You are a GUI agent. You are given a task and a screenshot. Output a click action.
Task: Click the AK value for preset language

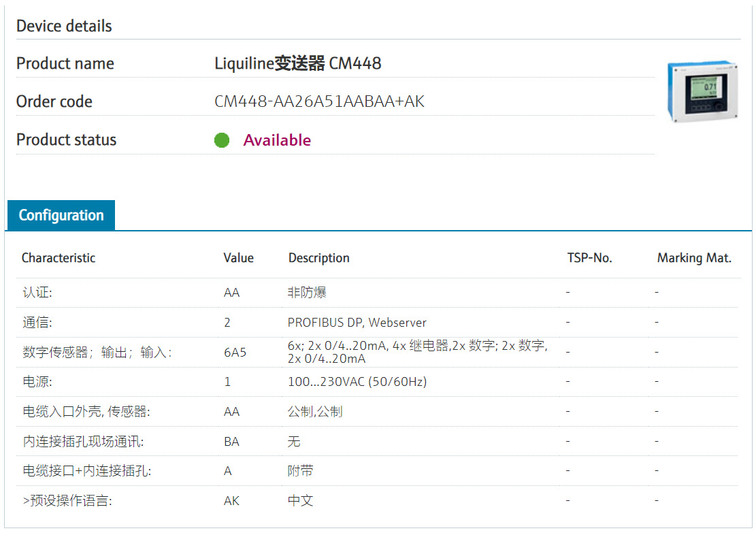coord(231,501)
